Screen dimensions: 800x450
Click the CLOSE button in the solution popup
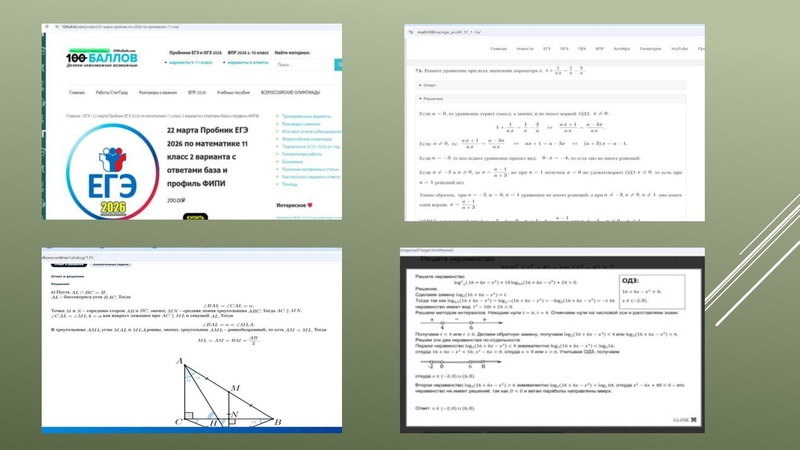pos(684,420)
